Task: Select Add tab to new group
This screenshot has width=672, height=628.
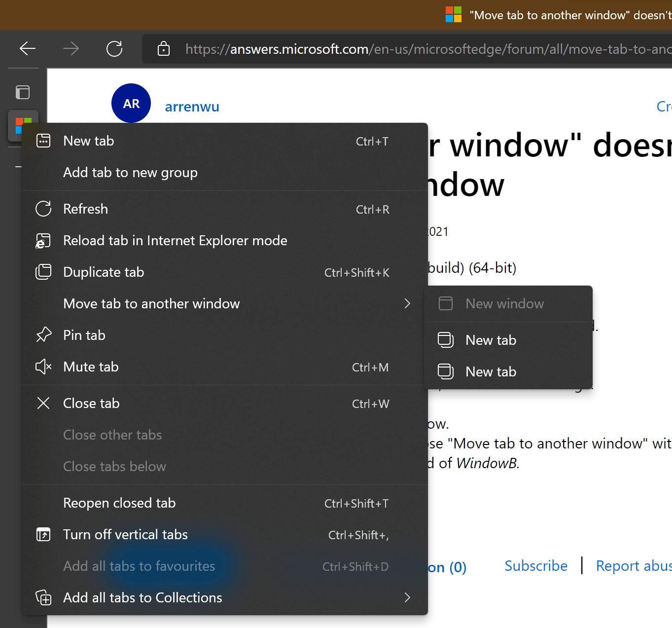Action: click(225, 173)
